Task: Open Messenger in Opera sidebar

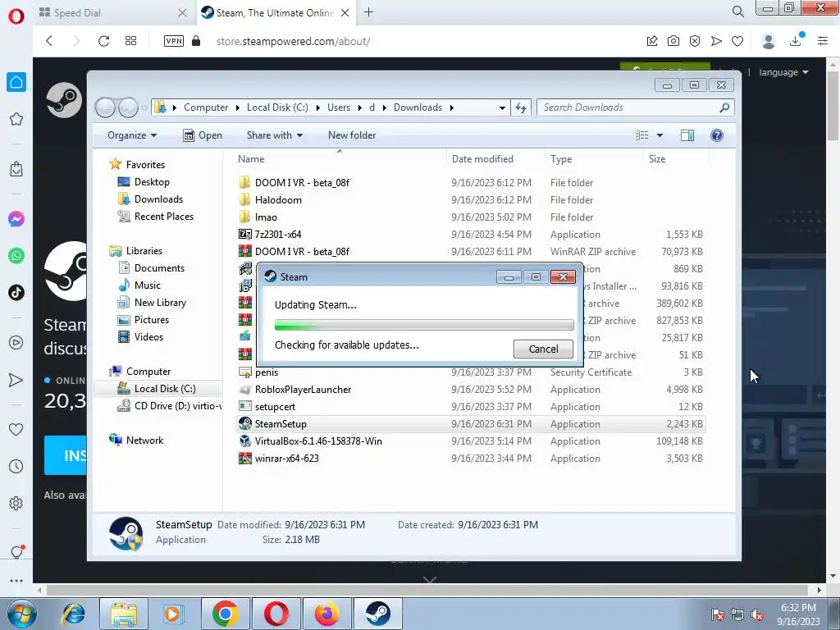Action: [16, 218]
